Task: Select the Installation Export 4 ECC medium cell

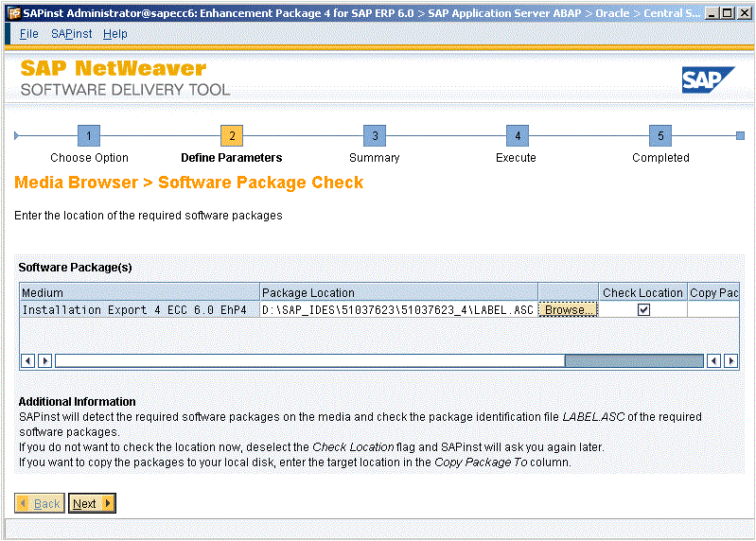Action: 139,310
